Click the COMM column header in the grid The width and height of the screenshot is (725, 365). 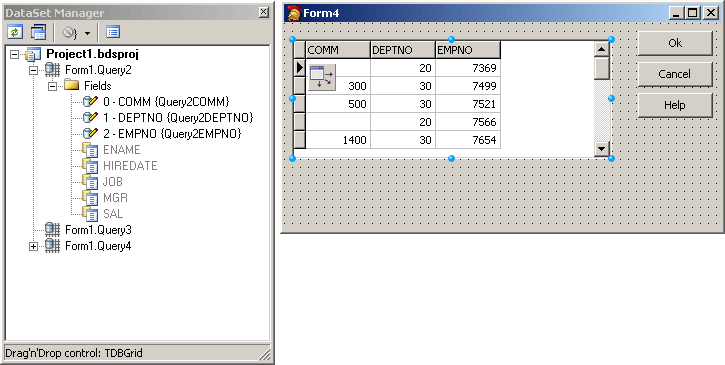coord(338,50)
